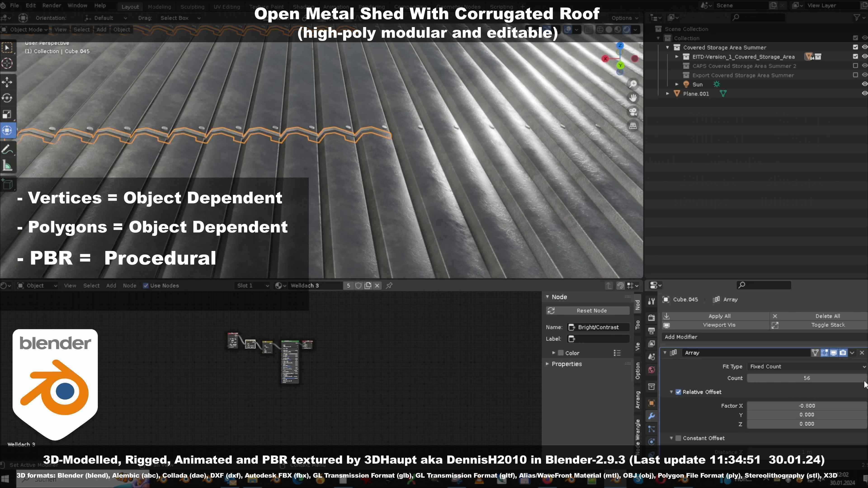Image resolution: width=868 pixels, height=488 pixels.
Task: Pick the Measure ruler tool
Action: click(x=7, y=165)
